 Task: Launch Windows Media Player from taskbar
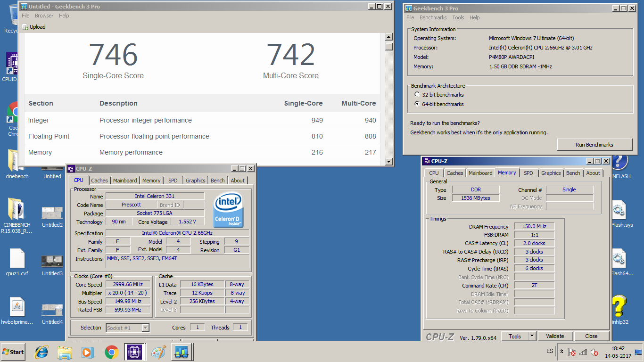(x=87, y=352)
